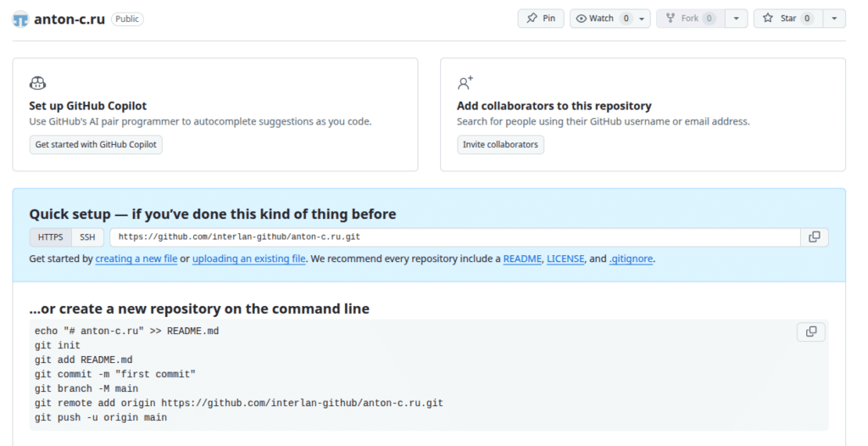Expand the Star lists dropdown arrow
This screenshot has height=446, width=868.
coord(834,19)
